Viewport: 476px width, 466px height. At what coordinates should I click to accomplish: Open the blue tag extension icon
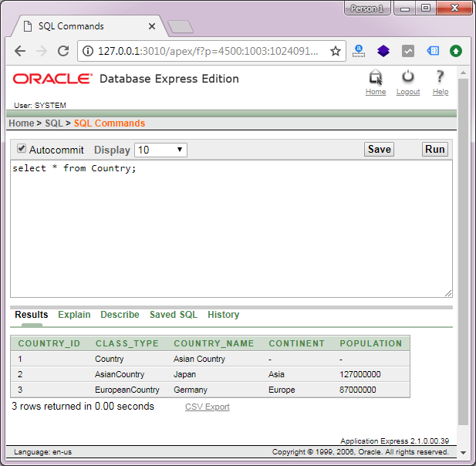(432, 51)
